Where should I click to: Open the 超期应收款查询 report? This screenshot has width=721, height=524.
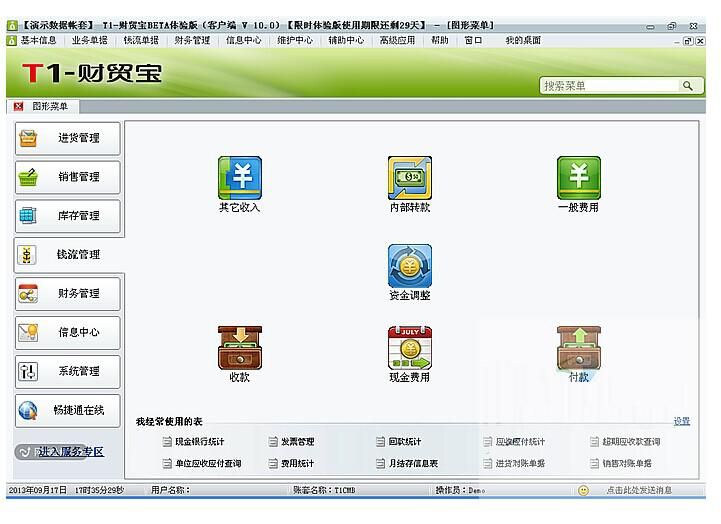(631, 442)
